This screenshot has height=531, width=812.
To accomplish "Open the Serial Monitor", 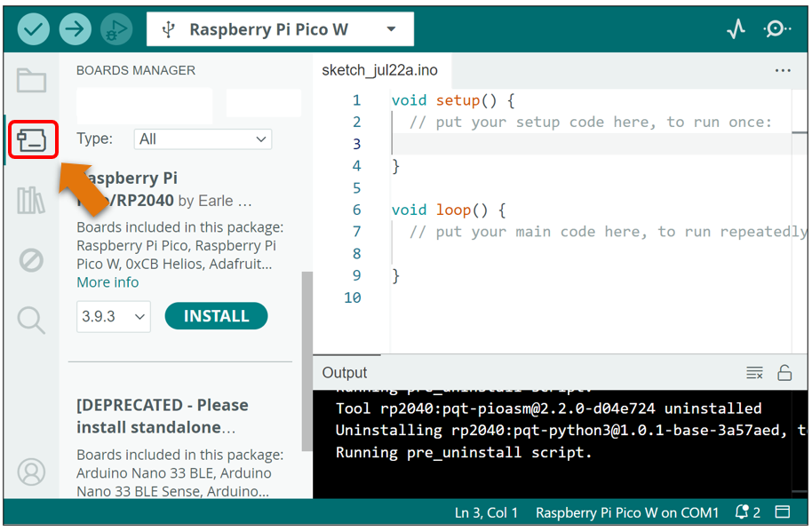I will coord(776,29).
